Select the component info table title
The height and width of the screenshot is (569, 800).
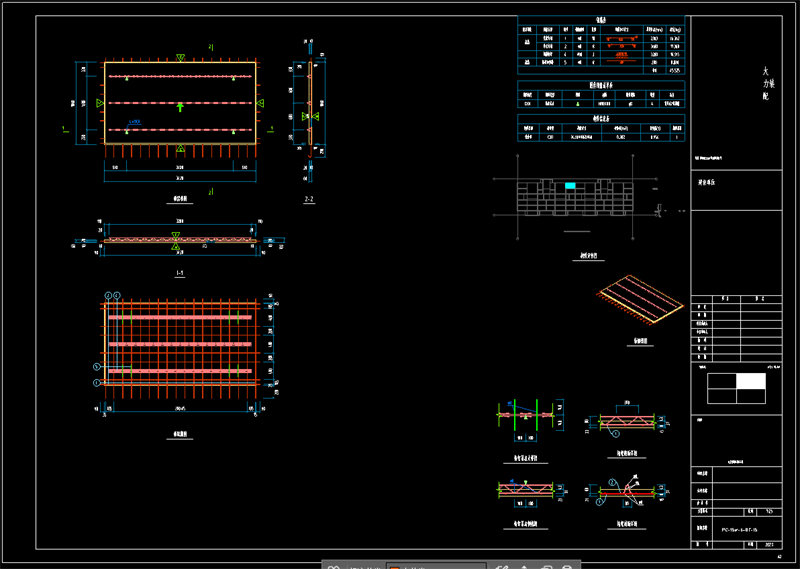(x=601, y=118)
